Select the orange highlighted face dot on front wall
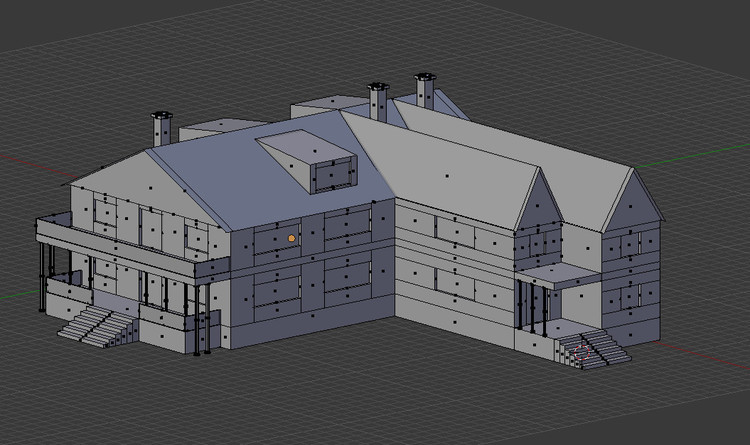Viewport: 750px width, 445px height. pos(292,238)
